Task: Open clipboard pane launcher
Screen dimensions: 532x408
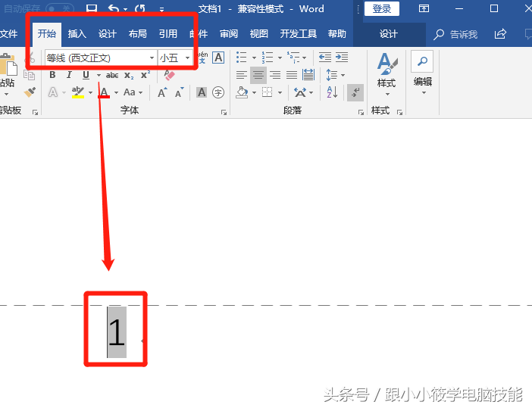Action: (x=35, y=112)
